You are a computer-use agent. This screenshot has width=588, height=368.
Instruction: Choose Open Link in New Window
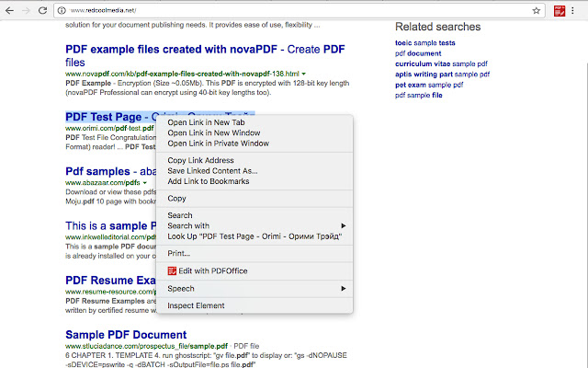tap(214, 132)
